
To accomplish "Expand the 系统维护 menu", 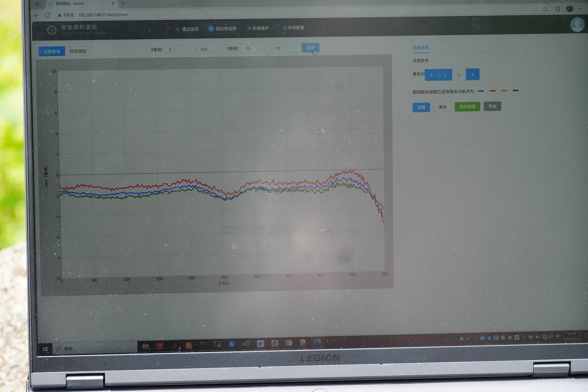I will click(x=260, y=28).
